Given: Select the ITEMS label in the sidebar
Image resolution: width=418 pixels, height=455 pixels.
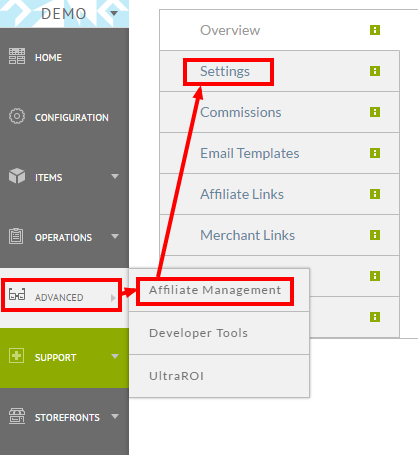Looking at the screenshot, I should click(x=49, y=178).
